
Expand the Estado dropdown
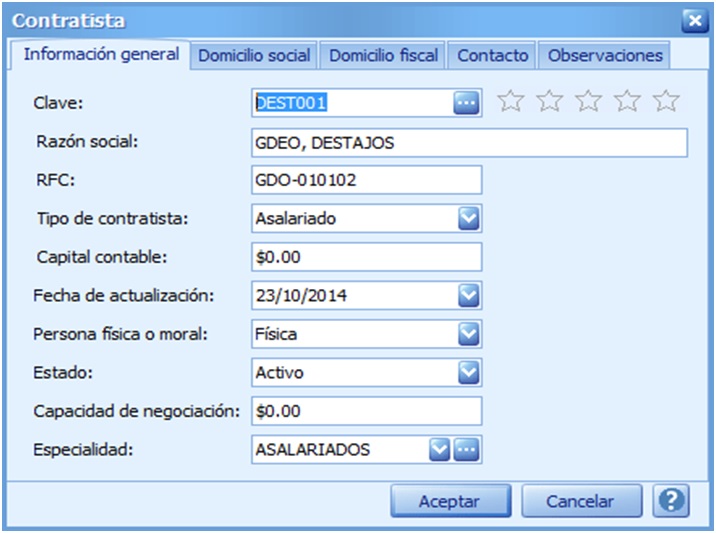(469, 373)
